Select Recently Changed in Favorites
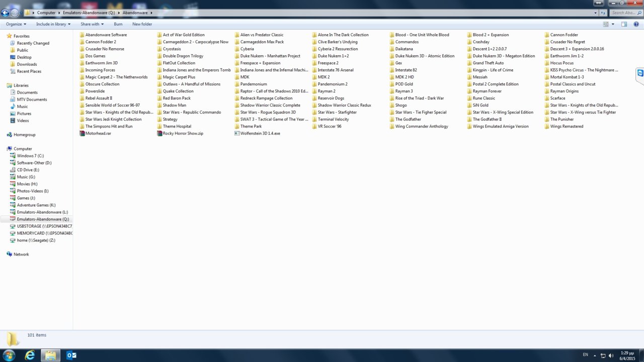Screen dimensions: 644x362 pos(33,43)
